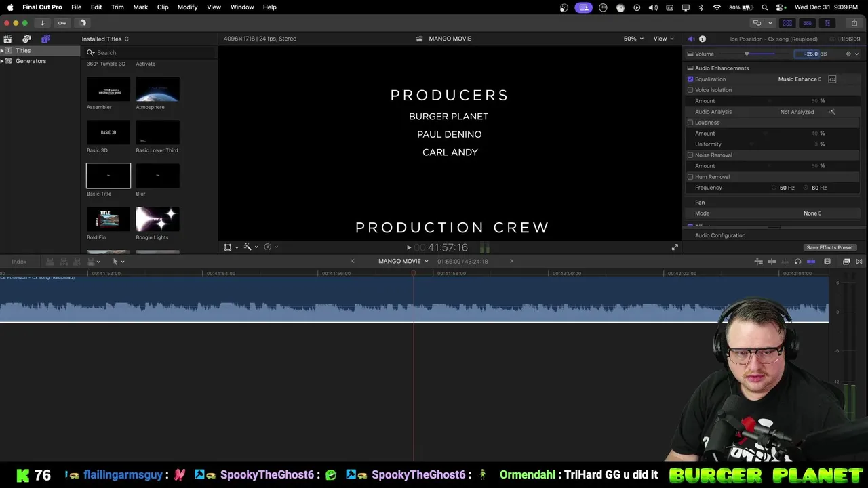
Task: Run Audio Analysis magic wand button
Action: click(832, 112)
